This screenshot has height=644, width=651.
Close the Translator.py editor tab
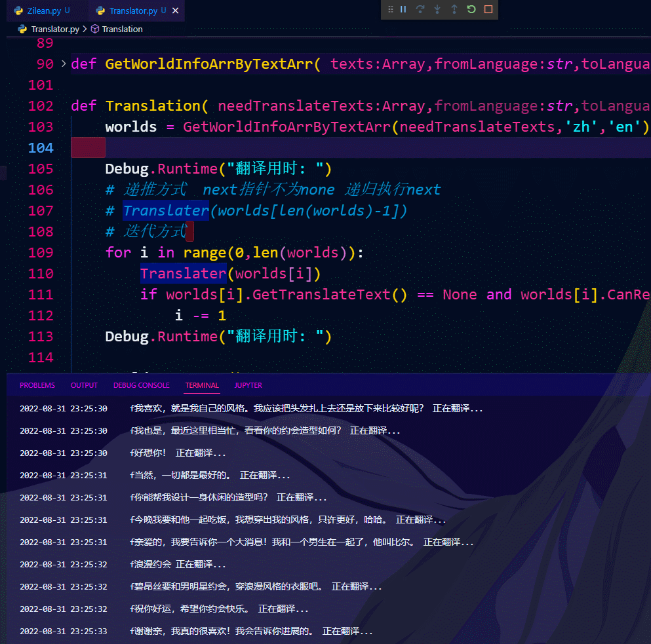175,11
